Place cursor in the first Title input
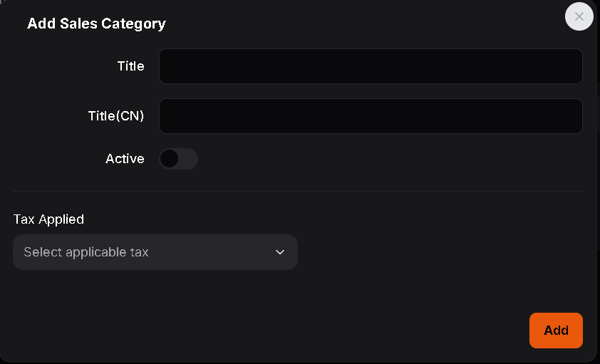The height and width of the screenshot is (364, 600). click(x=371, y=66)
